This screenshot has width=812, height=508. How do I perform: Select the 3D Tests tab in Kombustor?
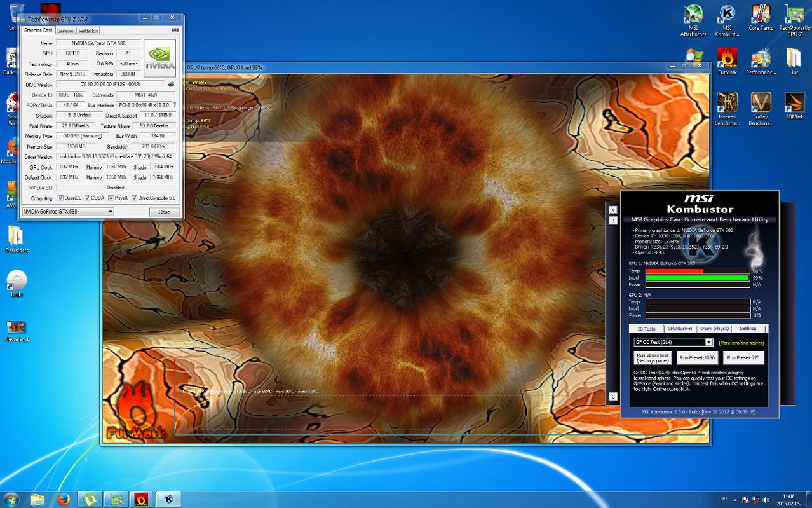pos(646,329)
